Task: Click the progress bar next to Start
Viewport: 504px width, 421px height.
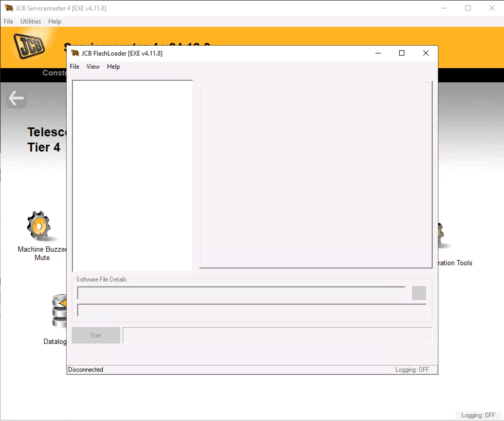Action: pos(277,335)
